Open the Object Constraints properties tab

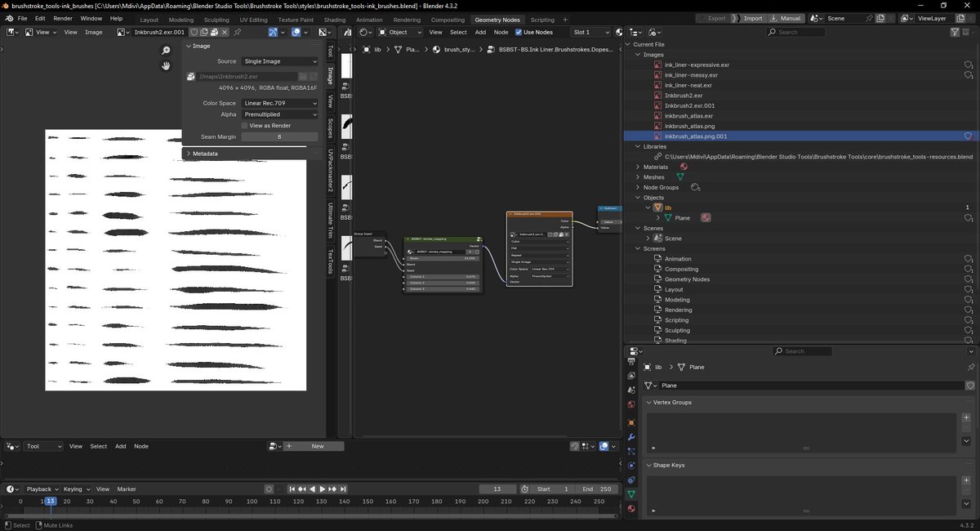[631, 480]
